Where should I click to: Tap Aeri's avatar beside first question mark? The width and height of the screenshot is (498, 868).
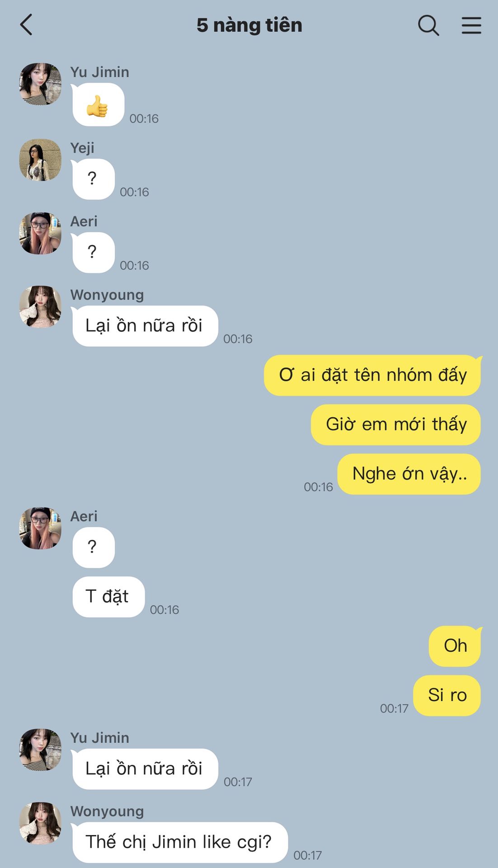point(40,233)
